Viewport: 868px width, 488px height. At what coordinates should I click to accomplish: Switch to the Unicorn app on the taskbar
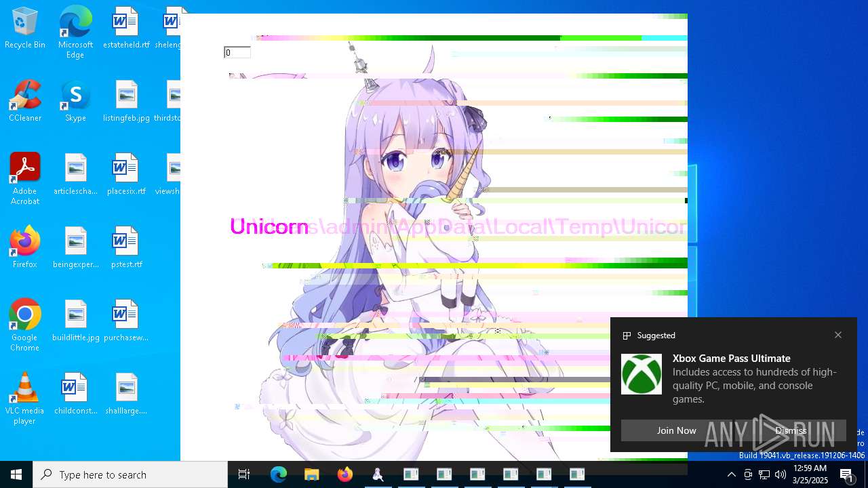click(x=378, y=474)
